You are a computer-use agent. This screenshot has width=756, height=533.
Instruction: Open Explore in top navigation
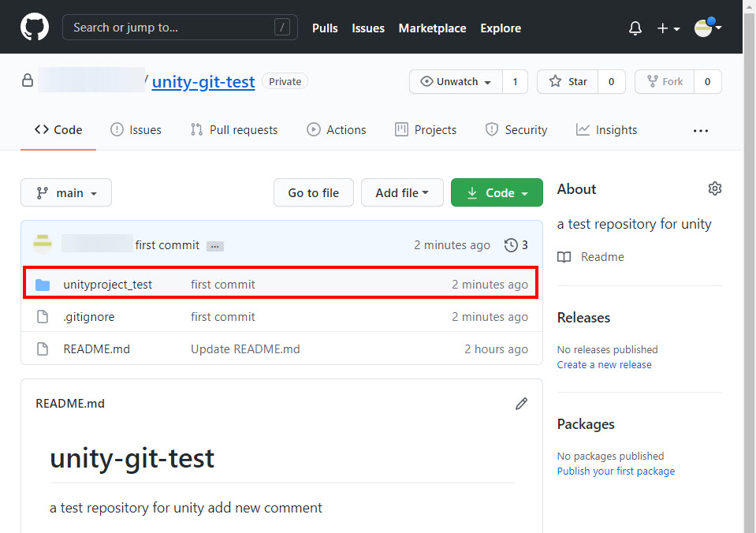(501, 28)
